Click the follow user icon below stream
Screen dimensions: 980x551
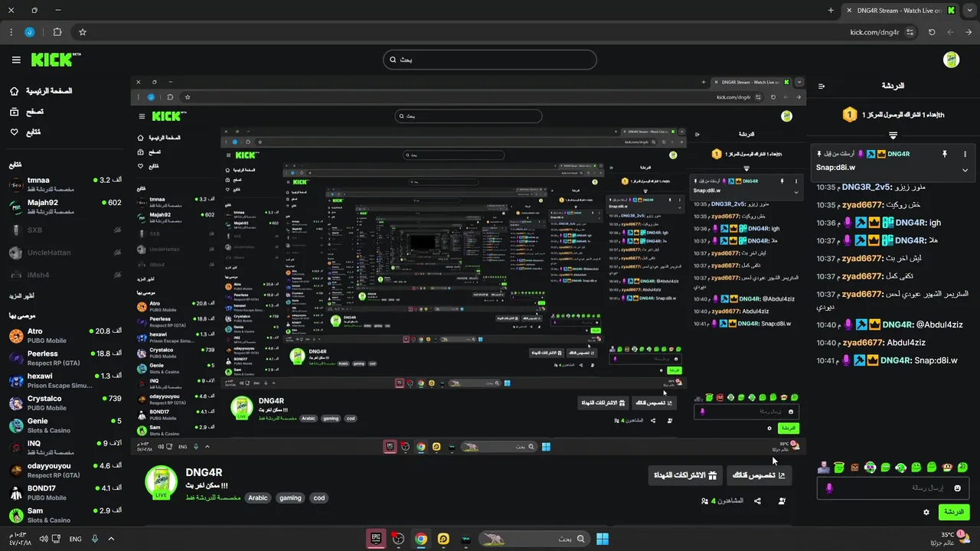pyautogui.click(x=782, y=501)
